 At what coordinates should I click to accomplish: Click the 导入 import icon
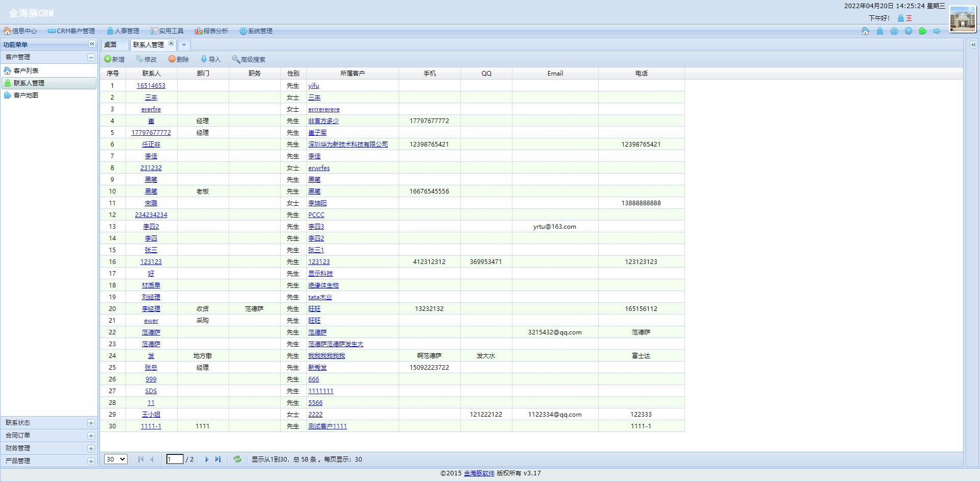tap(204, 59)
